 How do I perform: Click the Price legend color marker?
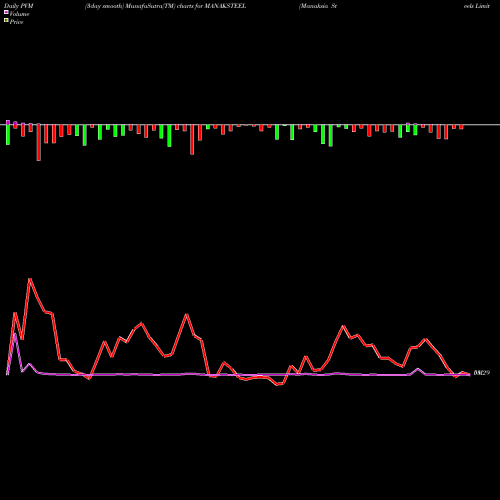pos(6,21)
